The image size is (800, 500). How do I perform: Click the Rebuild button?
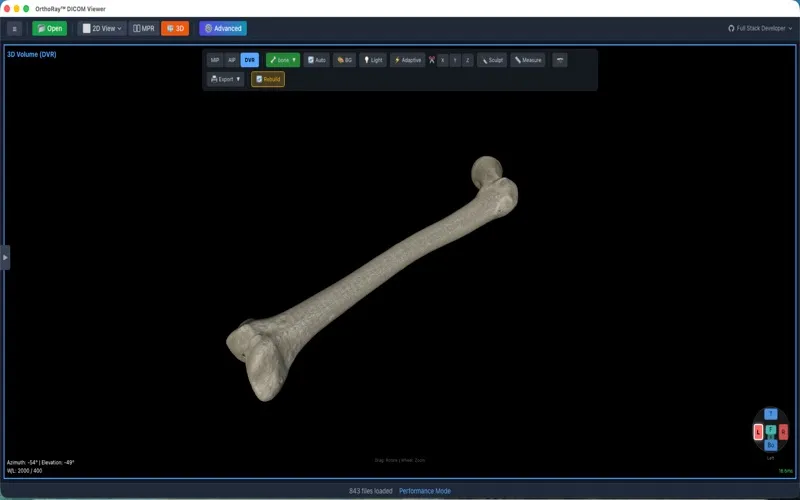coord(268,79)
